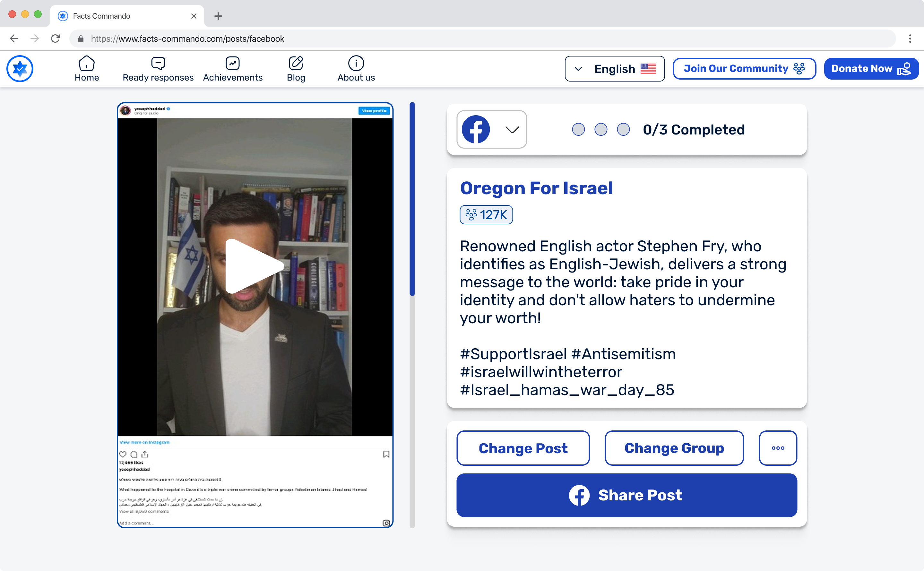The image size is (924, 571).
Task: Click the 127K members badge
Action: (486, 215)
